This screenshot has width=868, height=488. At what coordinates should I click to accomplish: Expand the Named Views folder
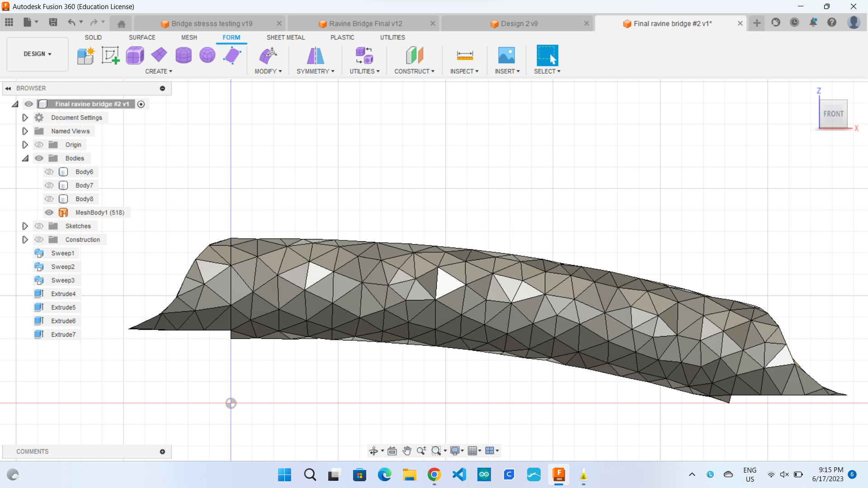click(x=25, y=131)
